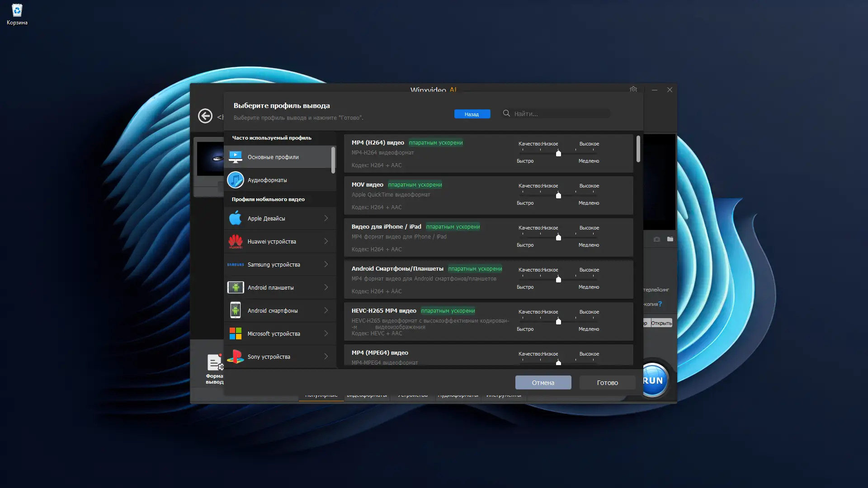The height and width of the screenshot is (488, 868).
Task: Click the HEVC-H265 quality slider handle
Action: click(x=558, y=322)
